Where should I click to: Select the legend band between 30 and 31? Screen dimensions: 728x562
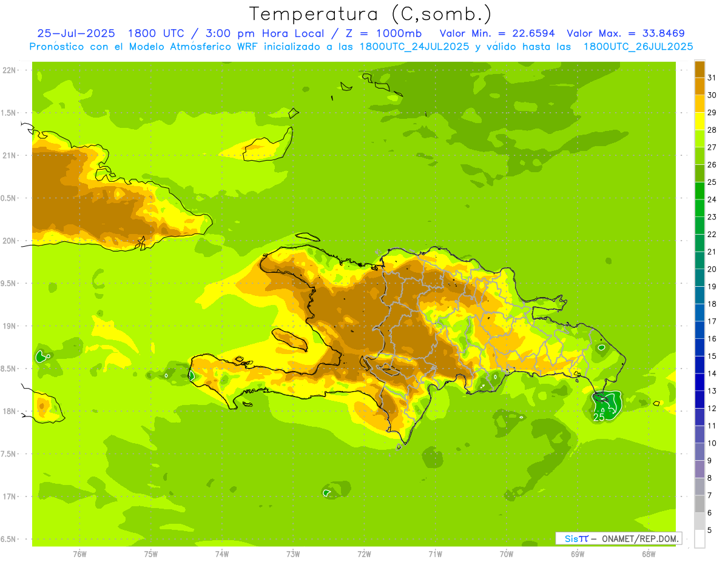pyautogui.click(x=699, y=86)
